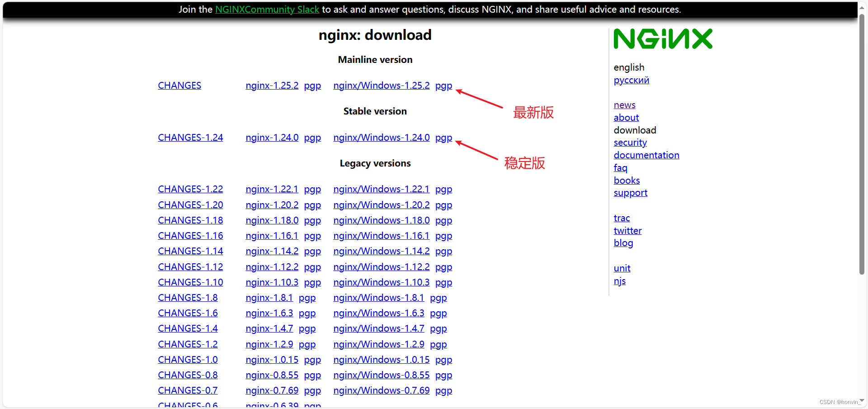This screenshot has height=409, width=868.
Task: Open the faq page
Action: (620, 168)
